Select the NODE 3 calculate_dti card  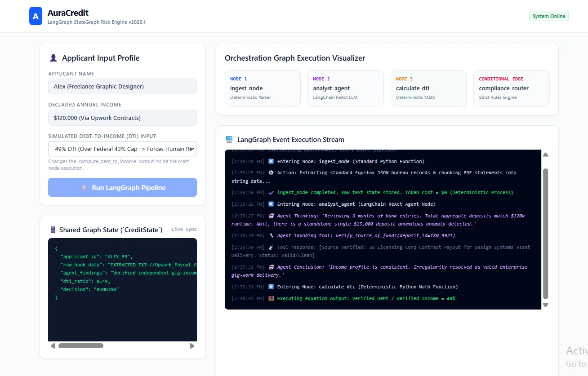click(428, 88)
